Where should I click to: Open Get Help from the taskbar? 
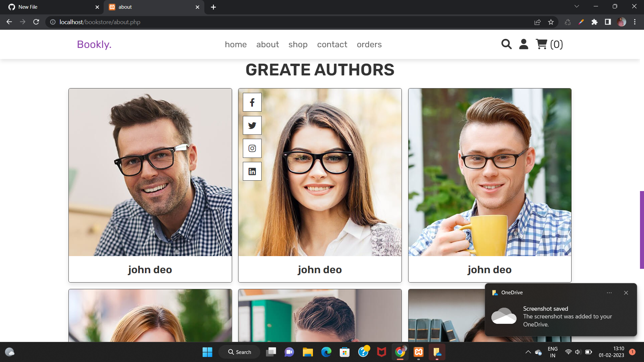click(x=363, y=352)
